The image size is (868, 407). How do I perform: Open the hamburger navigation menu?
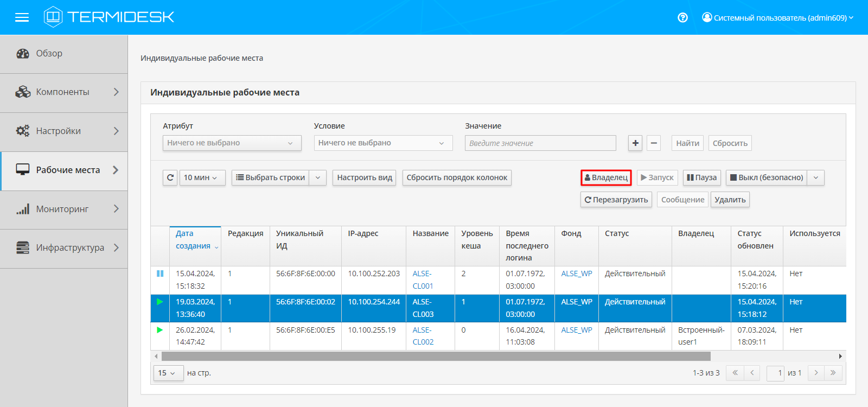tap(22, 17)
